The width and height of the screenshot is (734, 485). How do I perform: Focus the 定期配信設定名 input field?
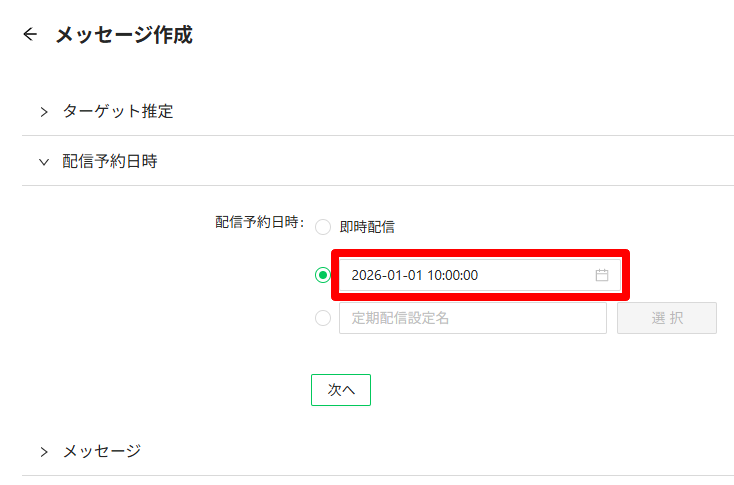(473, 318)
